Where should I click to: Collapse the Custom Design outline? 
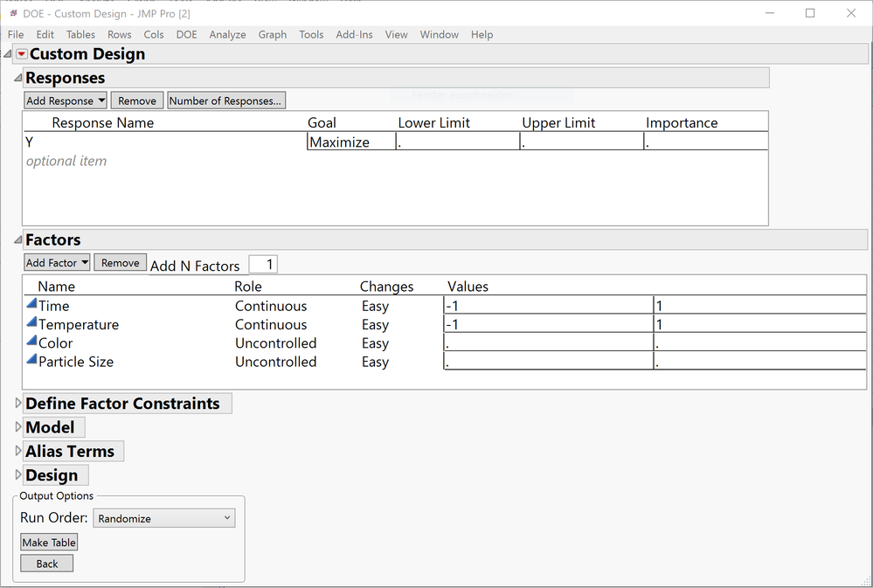tap(8, 54)
